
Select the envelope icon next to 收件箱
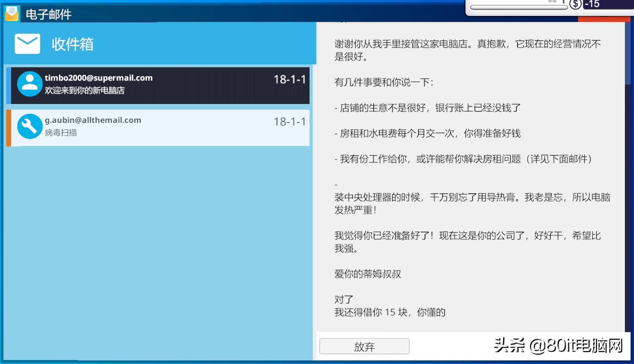27,43
